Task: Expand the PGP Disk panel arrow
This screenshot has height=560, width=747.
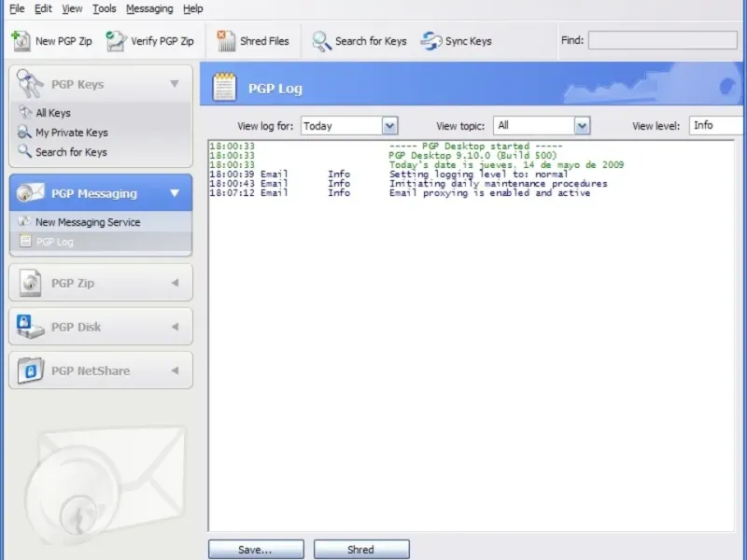Action: [x=175, y=327]
